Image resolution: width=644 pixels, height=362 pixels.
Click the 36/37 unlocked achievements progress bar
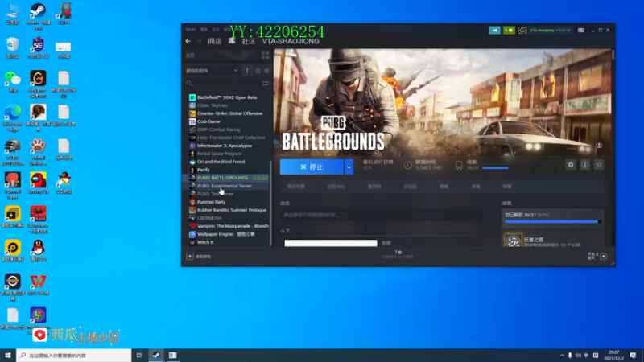(552, 222)
